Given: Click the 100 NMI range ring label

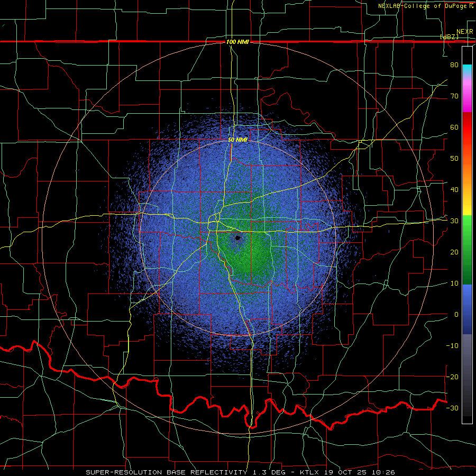Looking at the screenshot, I should point(237,42).
